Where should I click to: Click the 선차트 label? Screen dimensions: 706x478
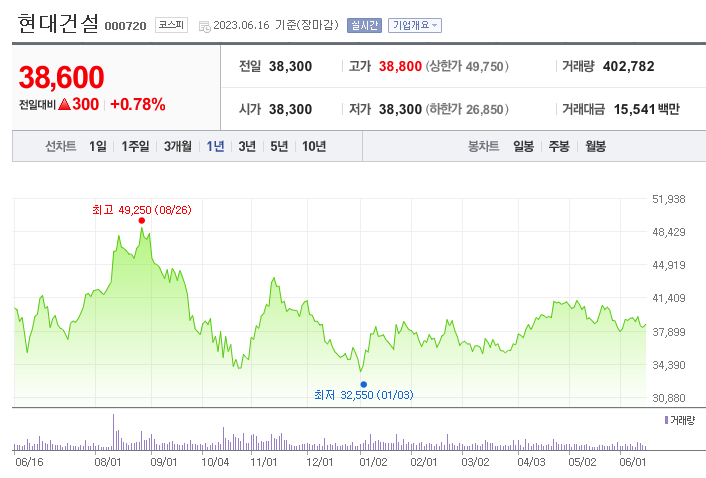click(x=60, y=146)
